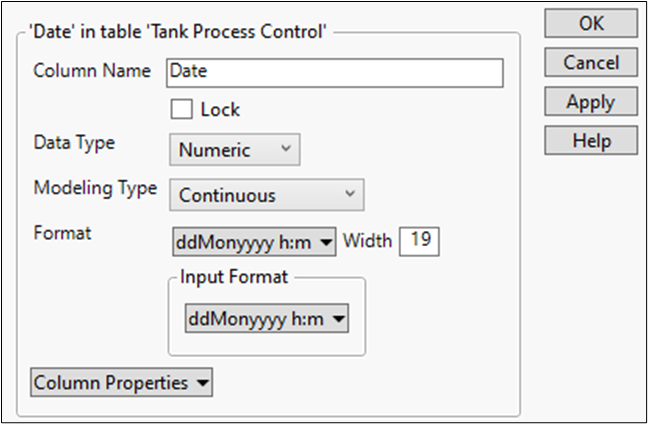Click the triangle arrow on Format selector
This screenshot has height=424, width=648.
click(x=327, y=242)
